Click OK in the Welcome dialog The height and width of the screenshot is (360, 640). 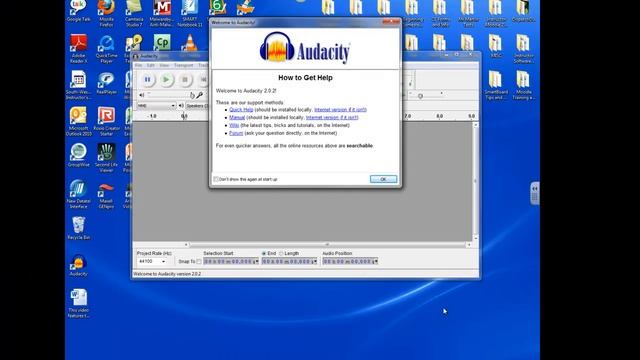(383, 179)
